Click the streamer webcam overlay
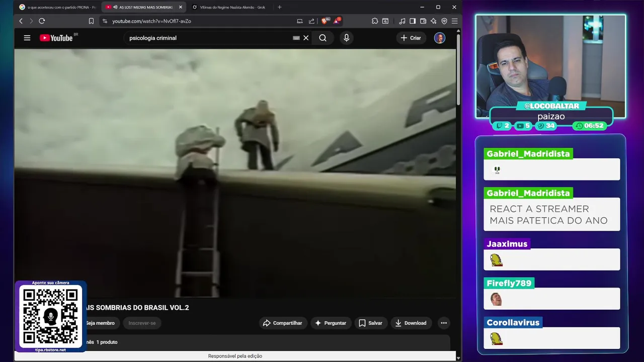The image size is (644, 362). click(550, 66)
